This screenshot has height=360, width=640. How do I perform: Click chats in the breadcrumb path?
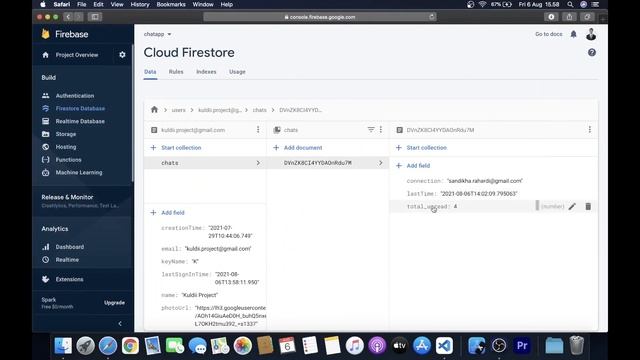pos(259,110)
